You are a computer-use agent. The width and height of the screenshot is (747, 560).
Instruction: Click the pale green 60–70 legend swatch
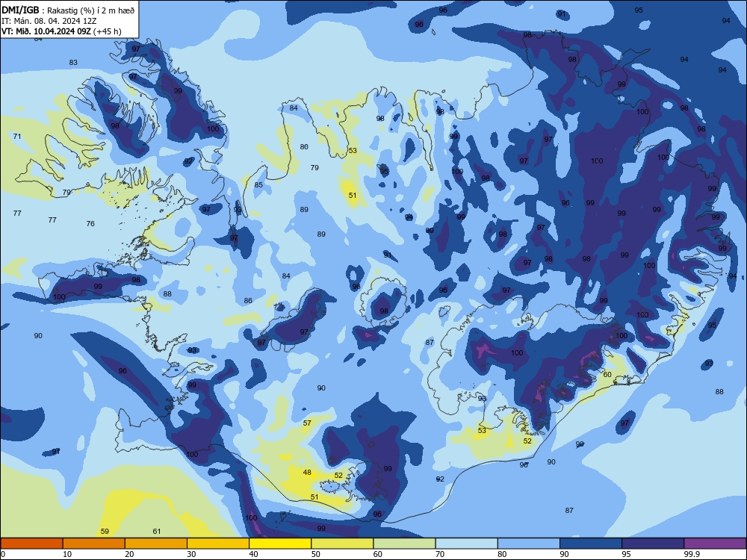404,544
